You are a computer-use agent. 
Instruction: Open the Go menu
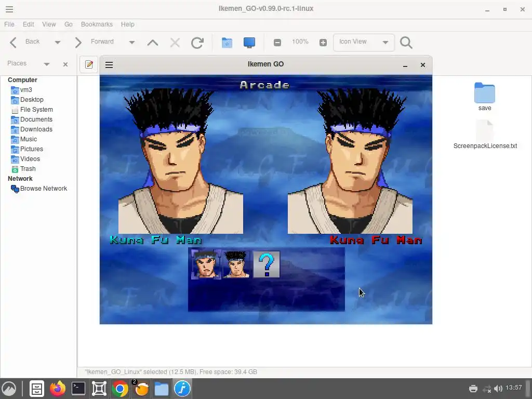69,24
